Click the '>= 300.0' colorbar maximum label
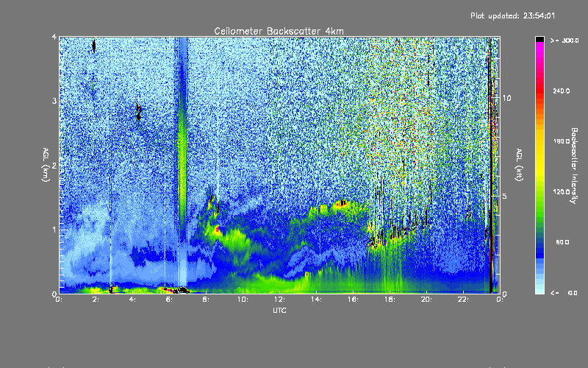 [x=564, y=40]
